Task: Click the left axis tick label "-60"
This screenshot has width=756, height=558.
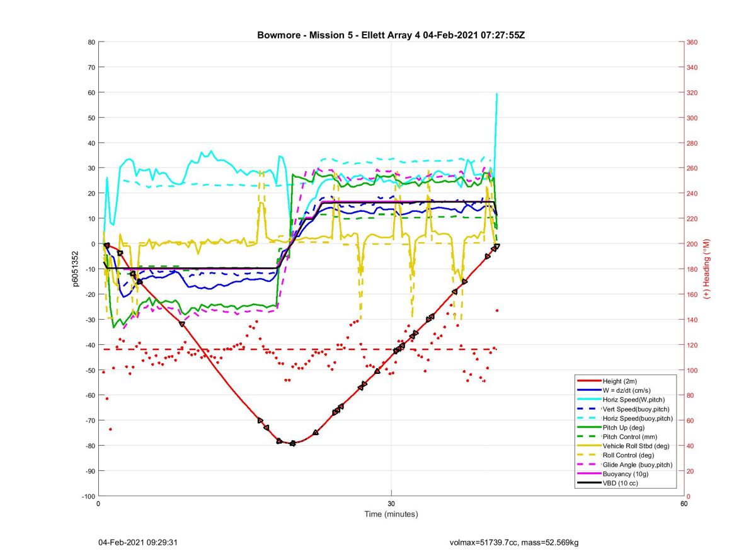Action: [90, 395]
